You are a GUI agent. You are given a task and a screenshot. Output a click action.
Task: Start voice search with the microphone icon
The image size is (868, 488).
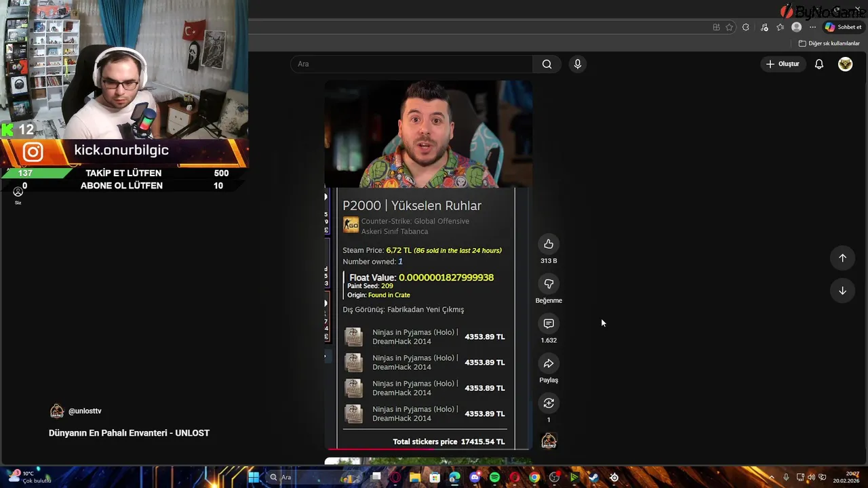tap(577, 64)
